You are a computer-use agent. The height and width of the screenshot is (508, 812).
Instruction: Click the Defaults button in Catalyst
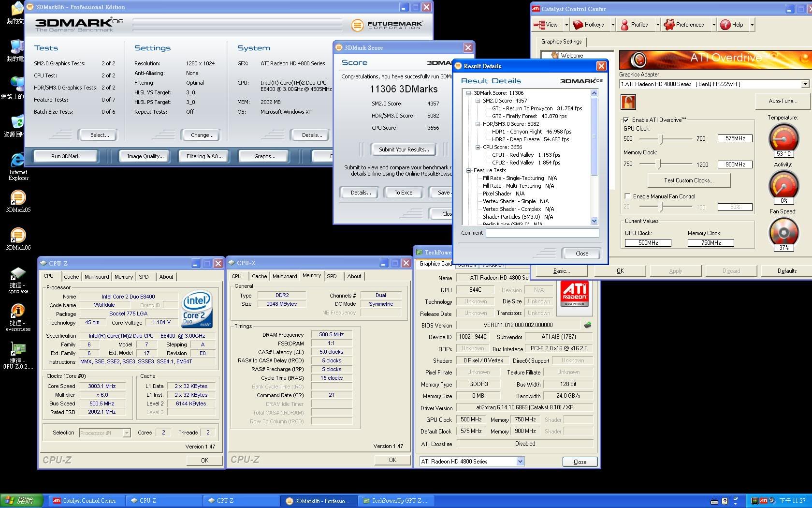(787, 271)
